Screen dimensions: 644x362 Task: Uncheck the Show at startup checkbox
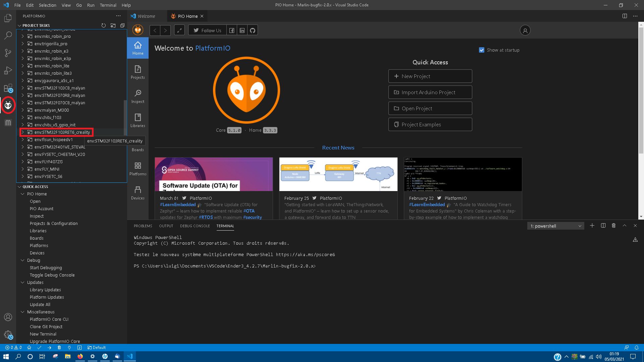pyautogui.click(x=482, y=50)
